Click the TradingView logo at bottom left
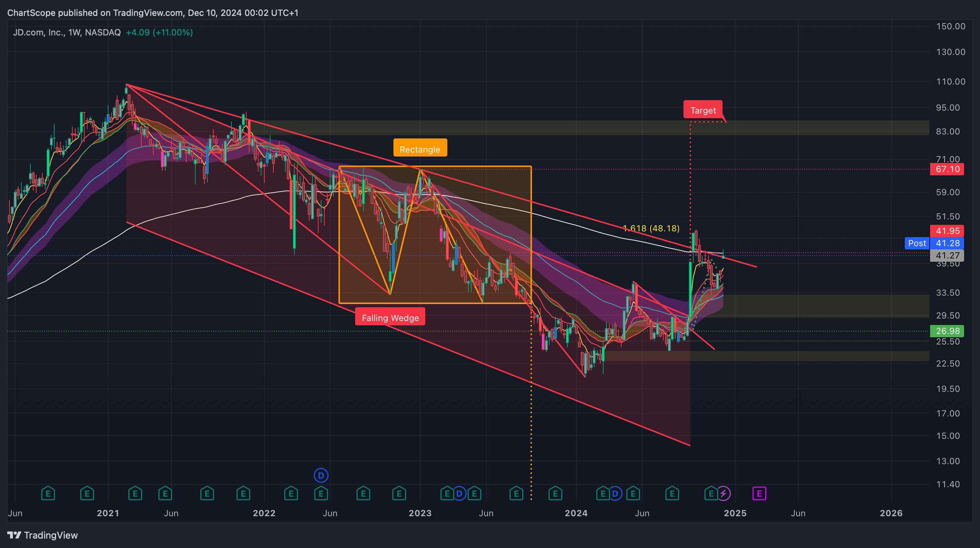Viewport: 980px width, 548px height. (x=43, y=535)
